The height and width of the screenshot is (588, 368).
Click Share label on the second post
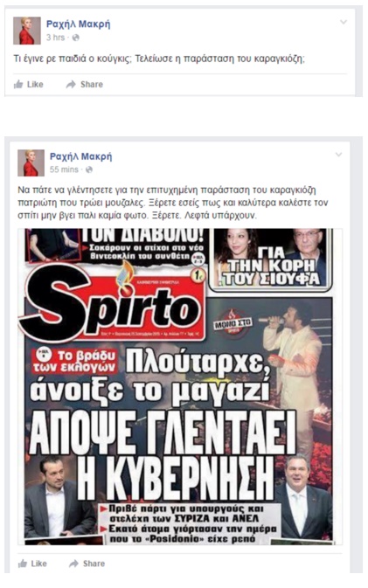click(x=94, y=564)
